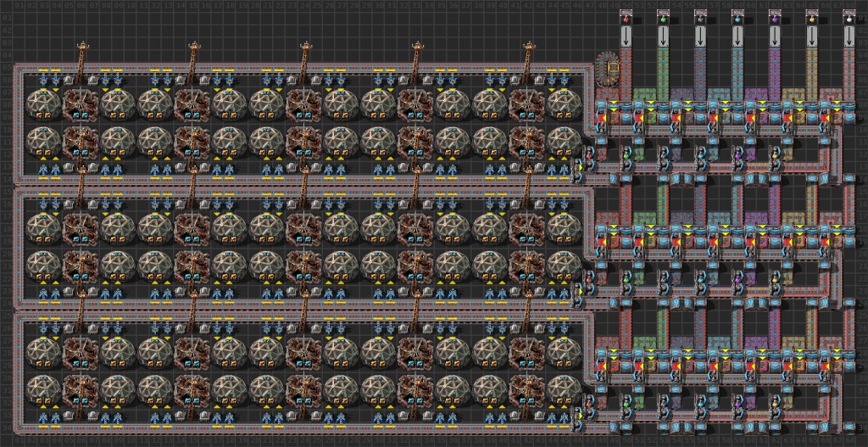Viewport: 868px width, 447px height.
Task: Select the top-left lab dome in the top block
Action: (44, 105)
